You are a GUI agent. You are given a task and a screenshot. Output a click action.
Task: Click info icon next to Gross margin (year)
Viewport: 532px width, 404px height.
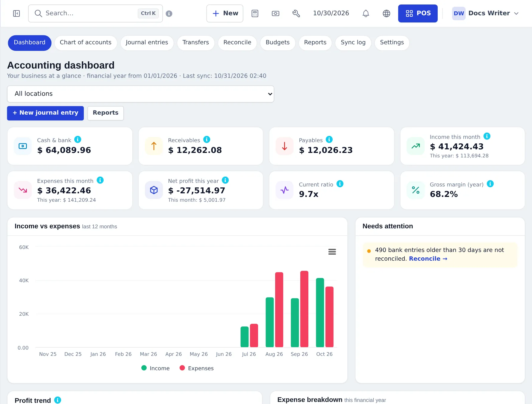pyautogui.click(x=490, y=184)
